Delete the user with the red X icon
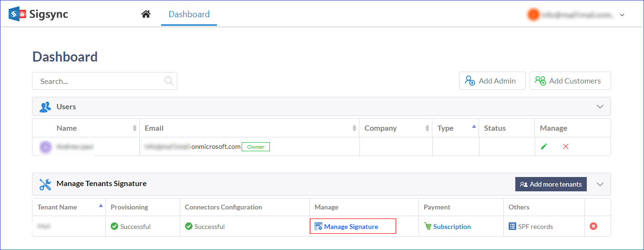 click(x=566, y=146)
